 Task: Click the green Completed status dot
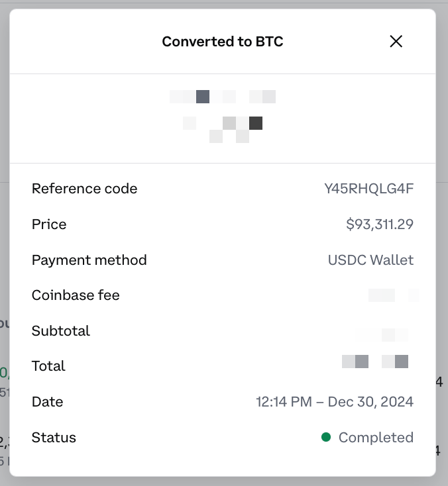pyautogui.click(x=326, y=437)
